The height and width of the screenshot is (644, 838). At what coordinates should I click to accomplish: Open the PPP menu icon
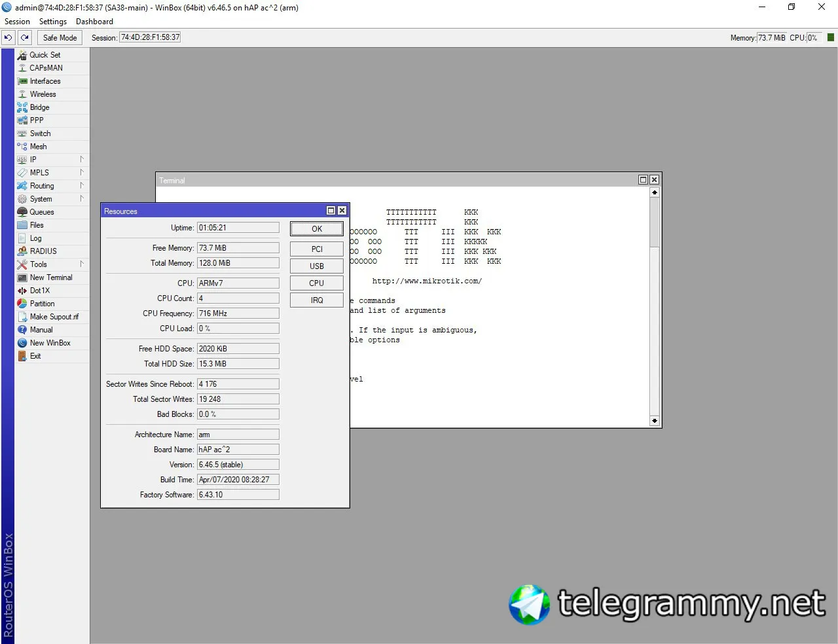click(x=22, y=120)
